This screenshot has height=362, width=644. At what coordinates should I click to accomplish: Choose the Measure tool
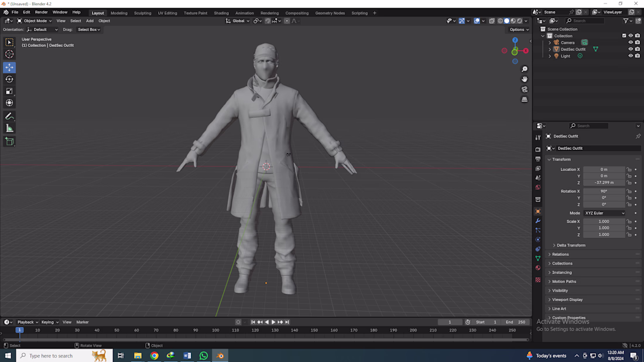point(9,129)
